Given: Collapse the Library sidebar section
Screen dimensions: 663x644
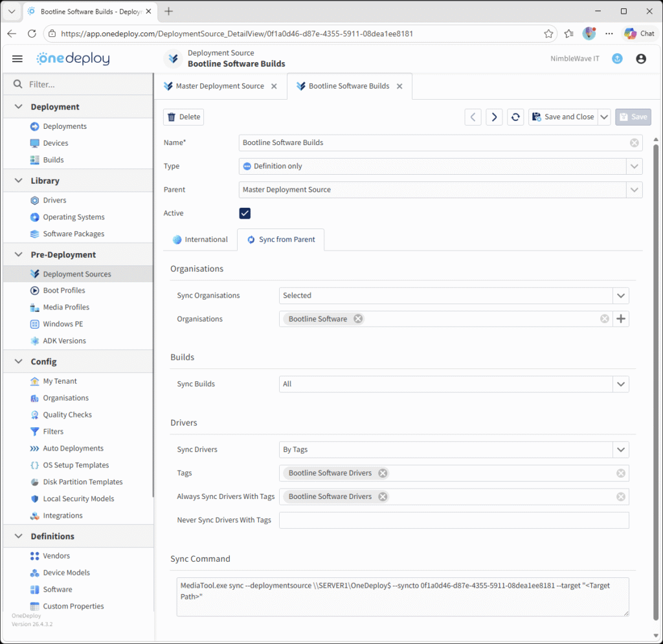Looking at the screenshot, I should 19,181.
